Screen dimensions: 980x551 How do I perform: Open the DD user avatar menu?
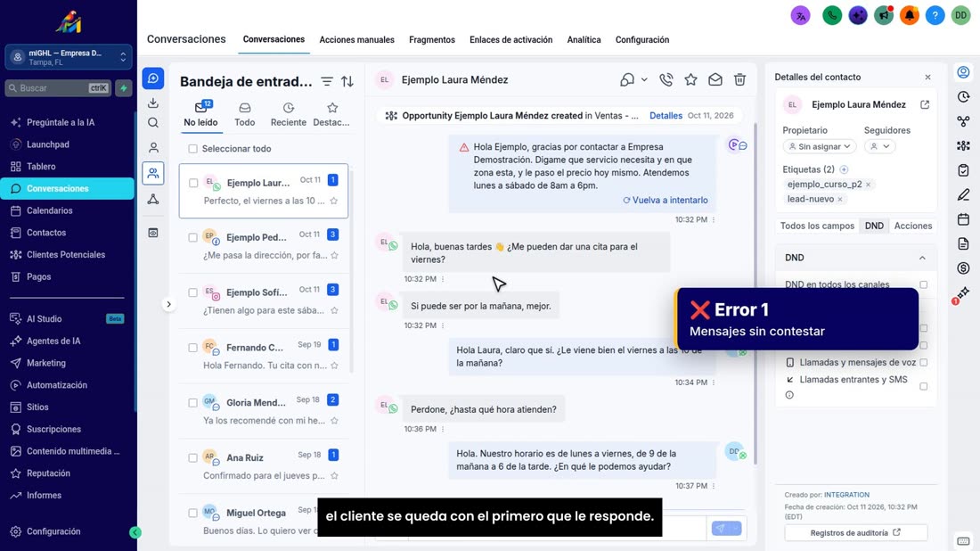coord(960,16)
